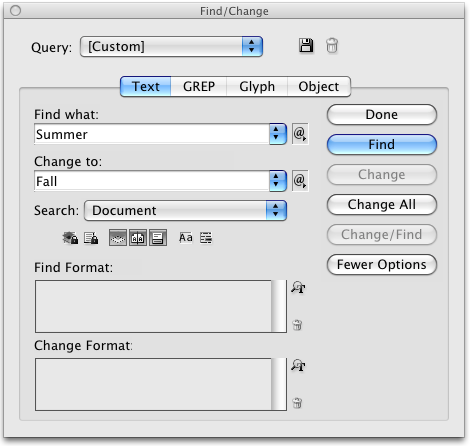Toggle Include Hidden Layers option
This screenshot has height=446, width=472.
(x=118, y=238)
